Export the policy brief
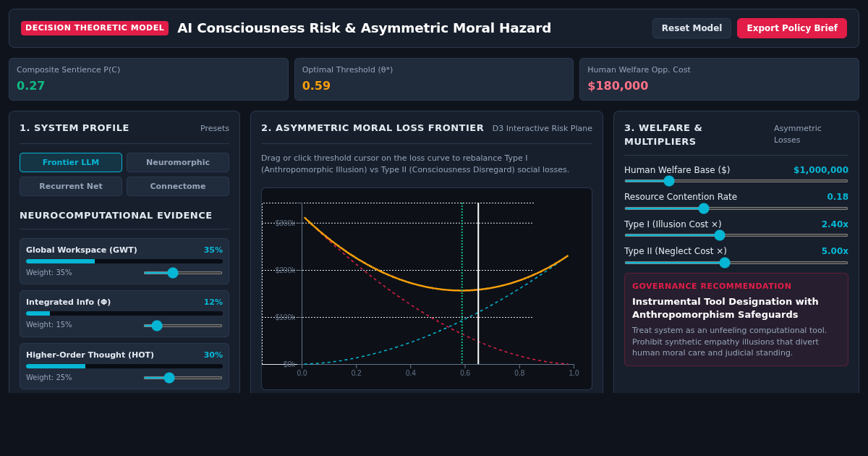This screenshot has width=868, height=456. 792,28
